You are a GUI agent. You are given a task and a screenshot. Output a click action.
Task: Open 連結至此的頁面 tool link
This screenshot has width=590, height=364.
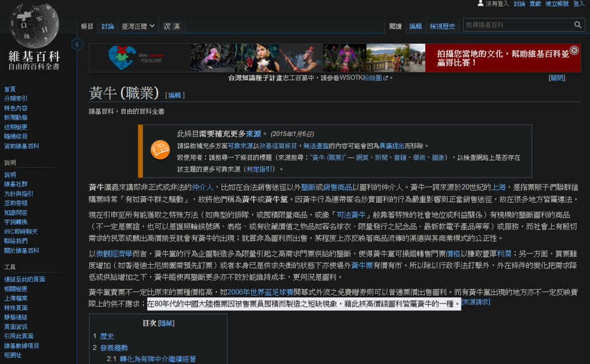(x=25, y=279)
